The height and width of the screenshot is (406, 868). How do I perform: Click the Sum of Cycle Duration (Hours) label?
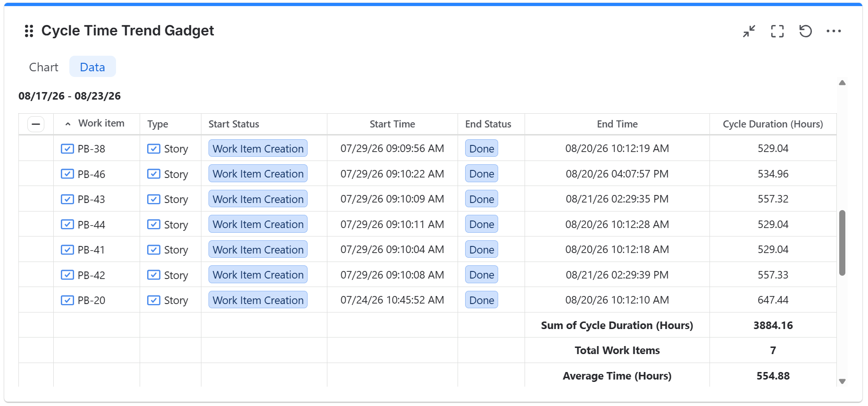617,325
